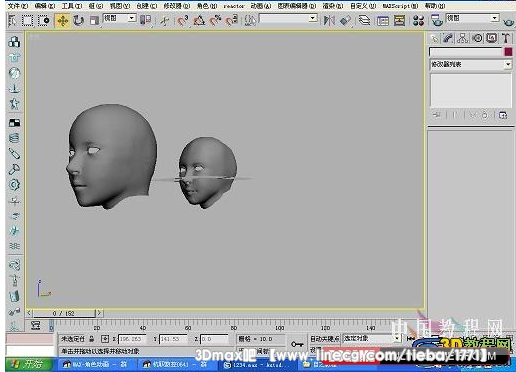Click the object name input field
The width and height of the screenshot is (516, 372).
click(x=466, y=52)
